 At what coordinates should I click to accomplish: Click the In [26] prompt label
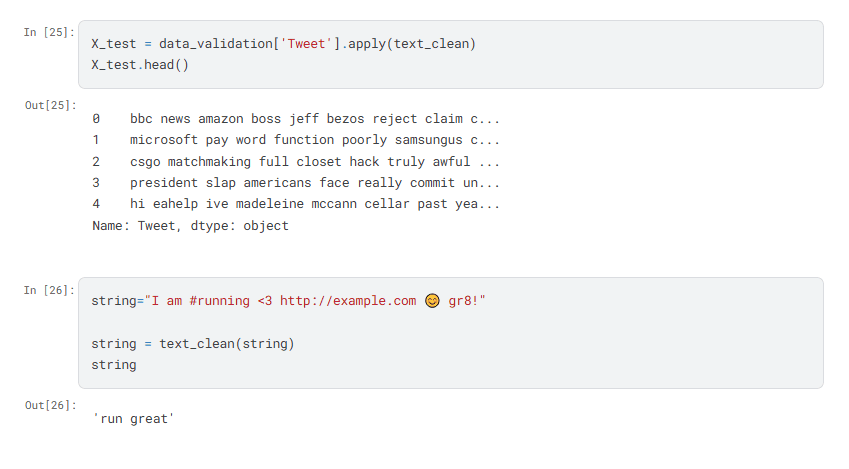[x=49, y=290]
